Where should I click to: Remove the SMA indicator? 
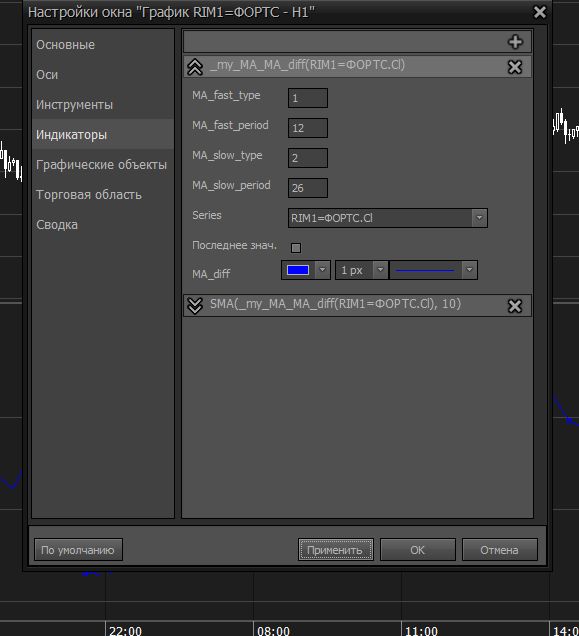coord(515,306)
